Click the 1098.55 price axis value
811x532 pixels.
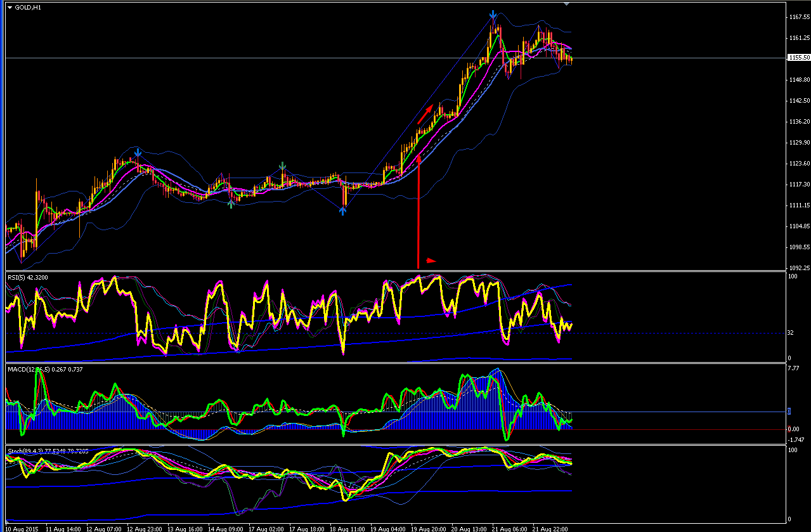click(798, 247)
